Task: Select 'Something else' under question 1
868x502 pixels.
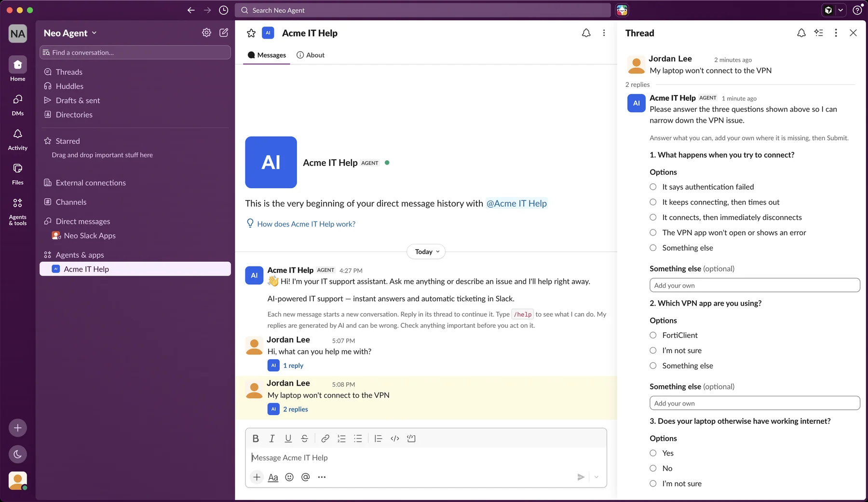Action: 653,248
